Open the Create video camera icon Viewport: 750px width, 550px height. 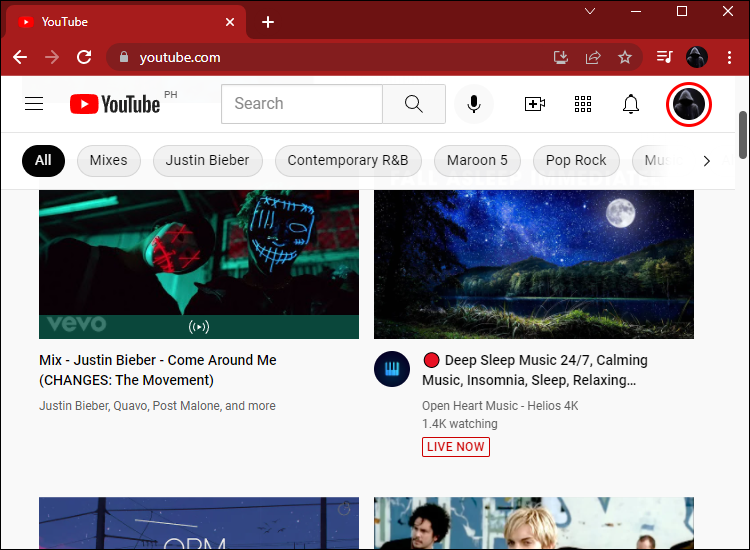click(535, 104)
